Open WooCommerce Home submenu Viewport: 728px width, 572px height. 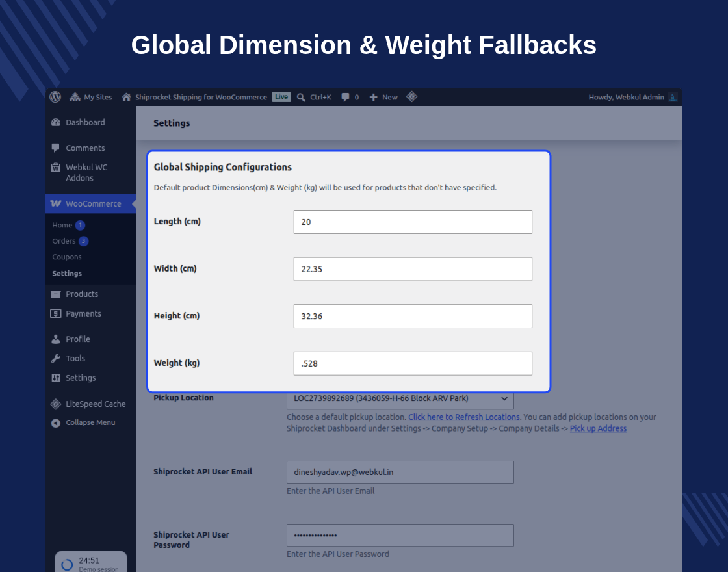(x=62, y=225)
